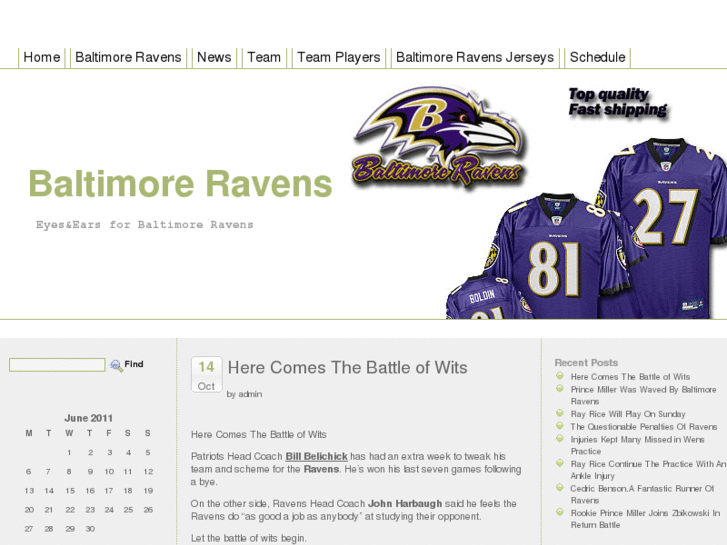The image size is (727, 545).
Task: Click the green Baltimore Ravens site title
Action: [180, 184]
